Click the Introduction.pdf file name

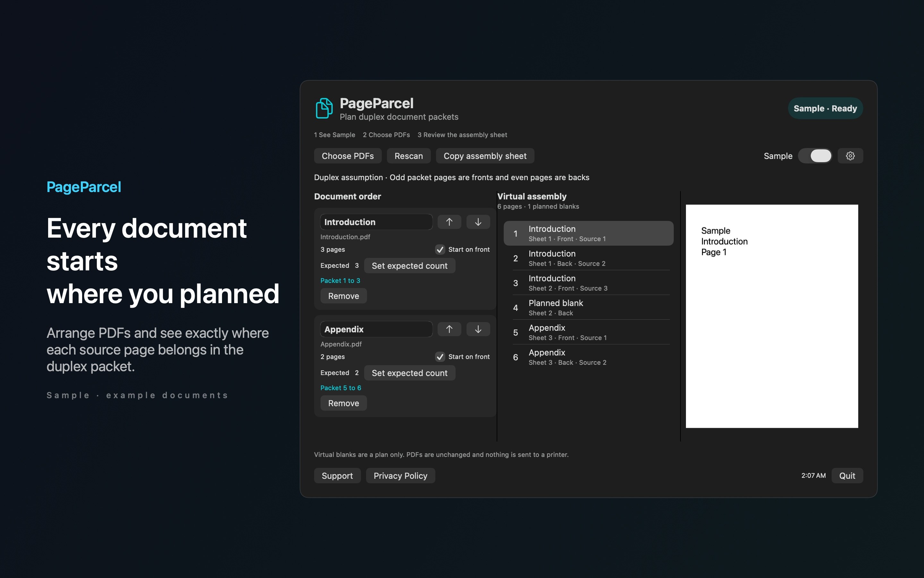[x=345, y=237]
